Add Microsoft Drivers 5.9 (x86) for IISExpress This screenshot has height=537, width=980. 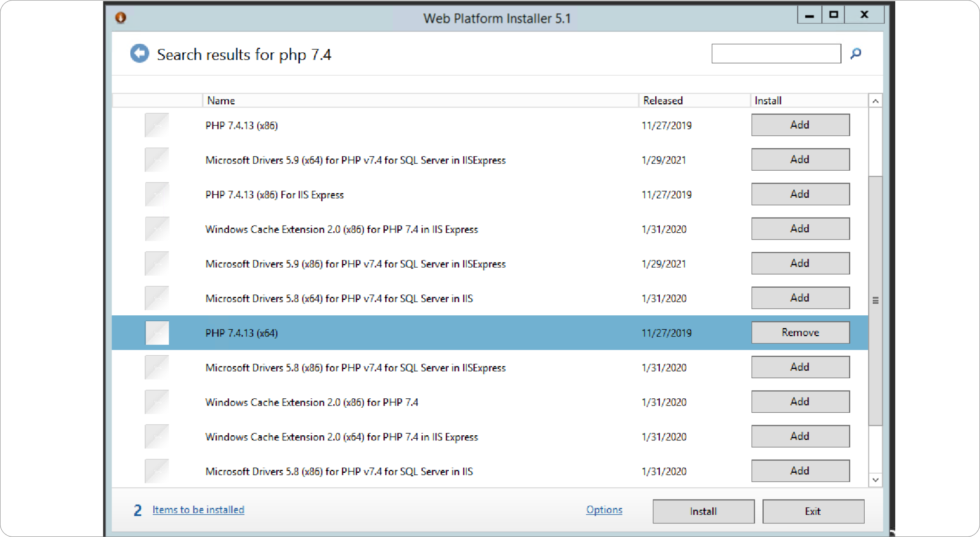[x=800, y=263]
